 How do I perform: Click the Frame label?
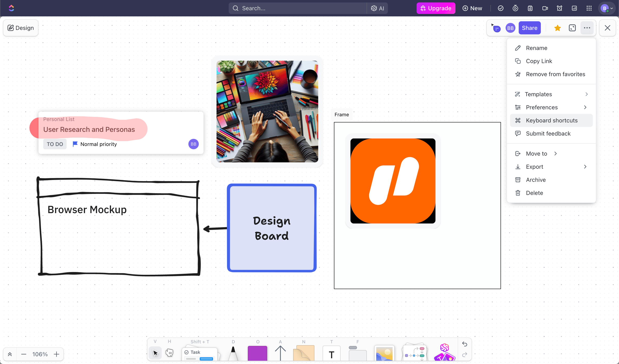click(341, 115)
